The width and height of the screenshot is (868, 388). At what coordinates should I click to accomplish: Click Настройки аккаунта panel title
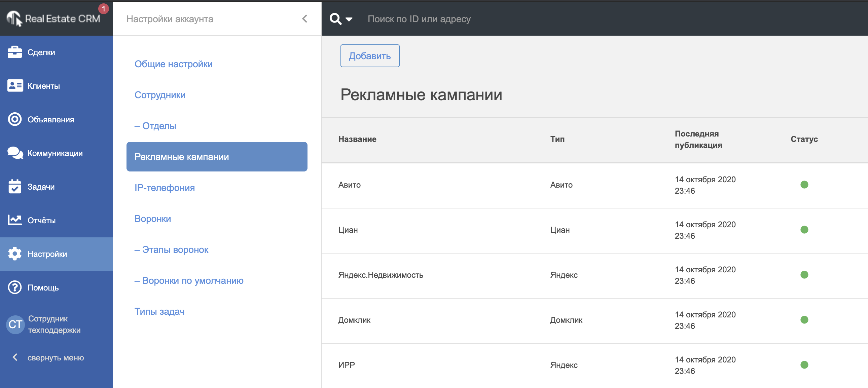(170, 19)
